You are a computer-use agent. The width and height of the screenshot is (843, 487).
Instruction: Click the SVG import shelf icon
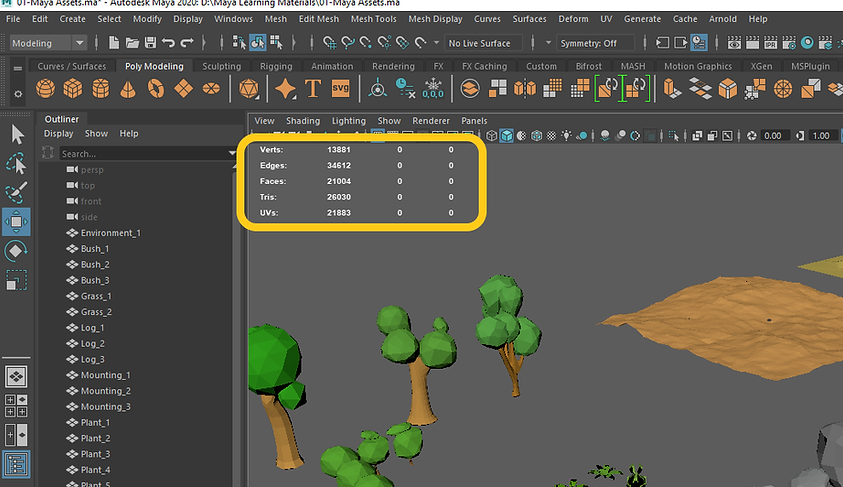pyautogui.click(x=340, y=88)
